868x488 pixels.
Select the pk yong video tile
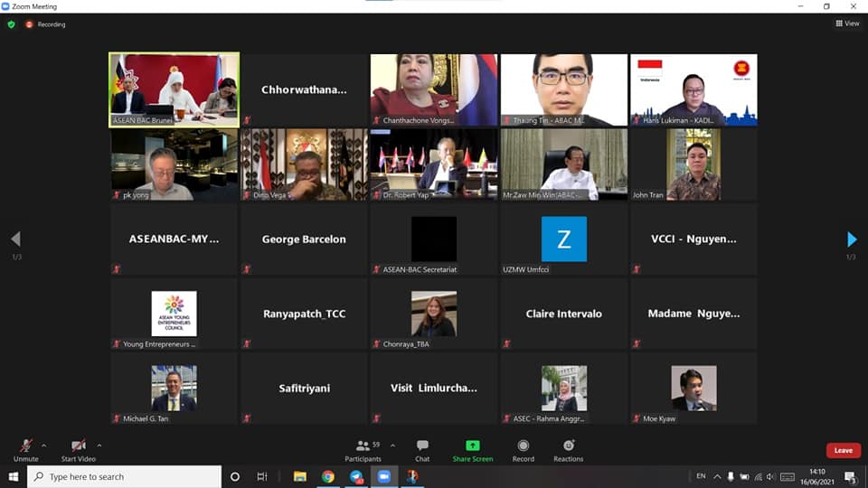tap(175, 164)
